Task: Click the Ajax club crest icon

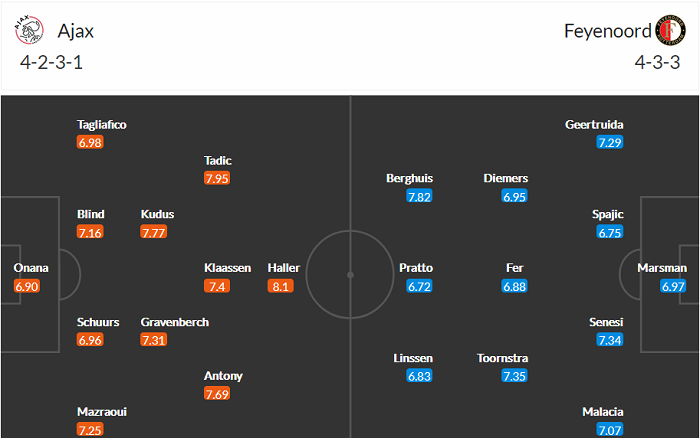Action: point(30,31)
